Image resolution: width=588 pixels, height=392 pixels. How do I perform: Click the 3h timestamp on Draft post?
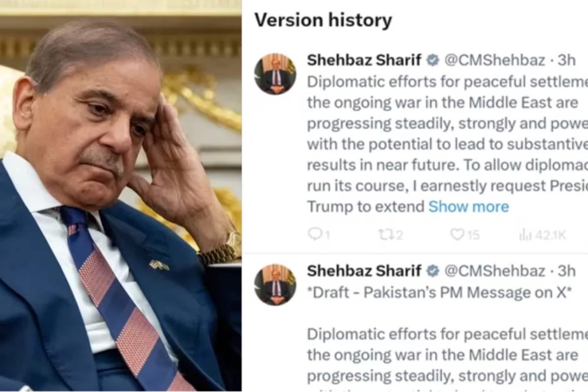[x=566, y=271]
